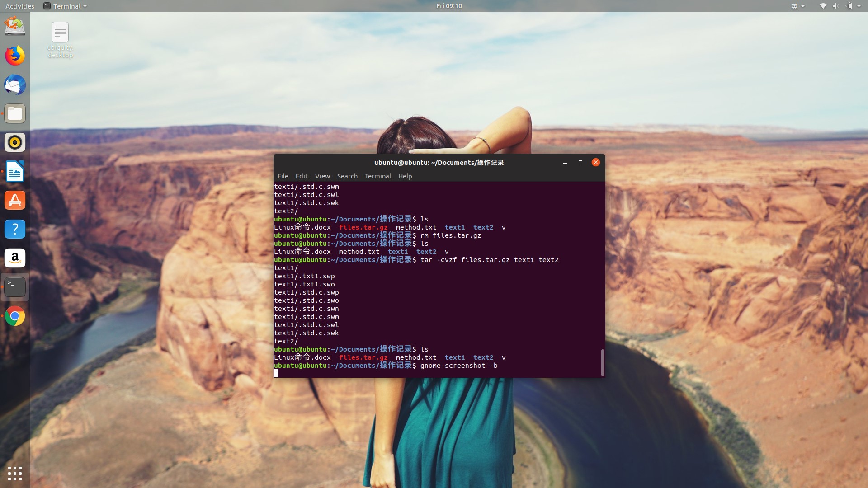Show Applications grid button
This screenshot has width=868, height=488.
(x=15, y=473)
